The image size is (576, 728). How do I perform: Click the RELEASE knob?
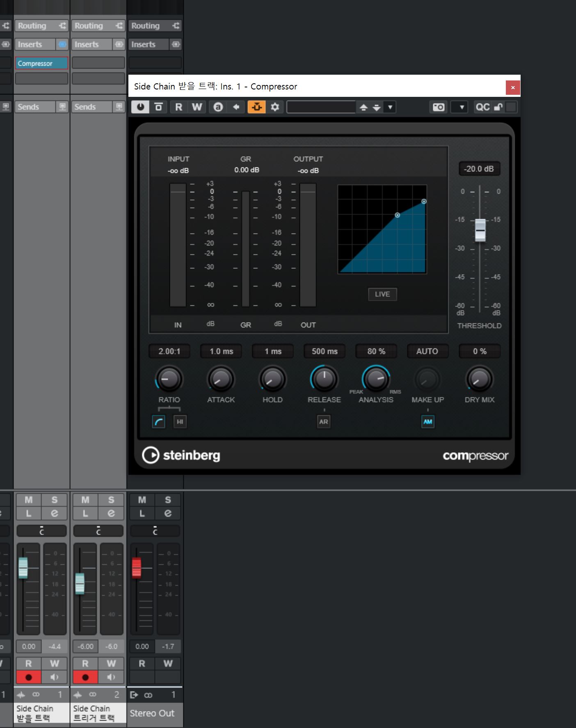click(324, 379)
